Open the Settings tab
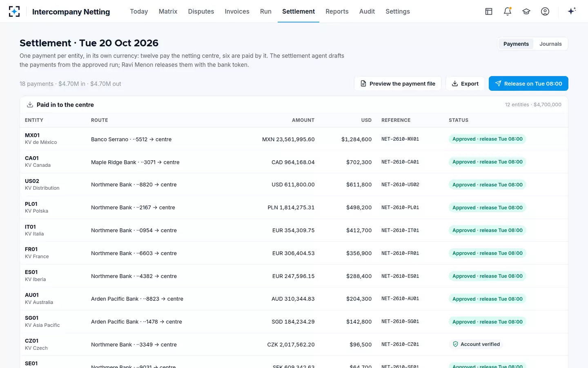This screenshot has height=368, width=588. [398, 11]
